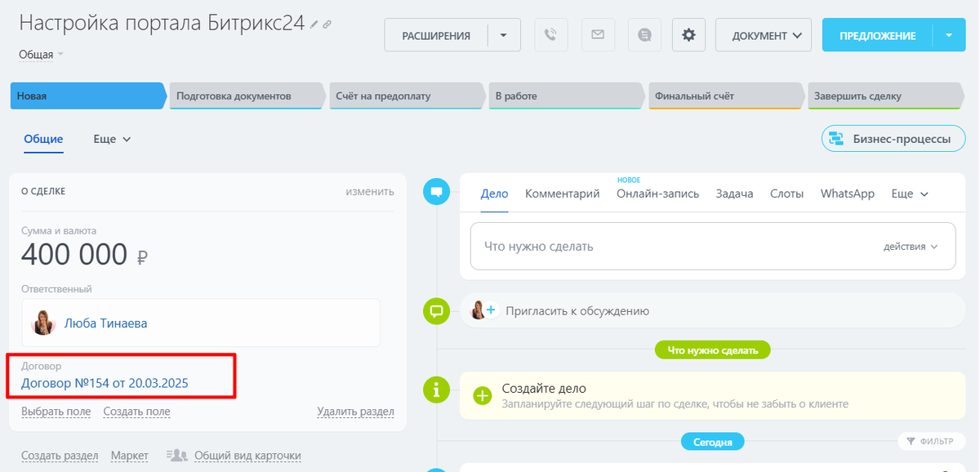The height and width of the screenshot is (472, 980).
Task: Select the Новая deal stage
Action: pos(88,96)
